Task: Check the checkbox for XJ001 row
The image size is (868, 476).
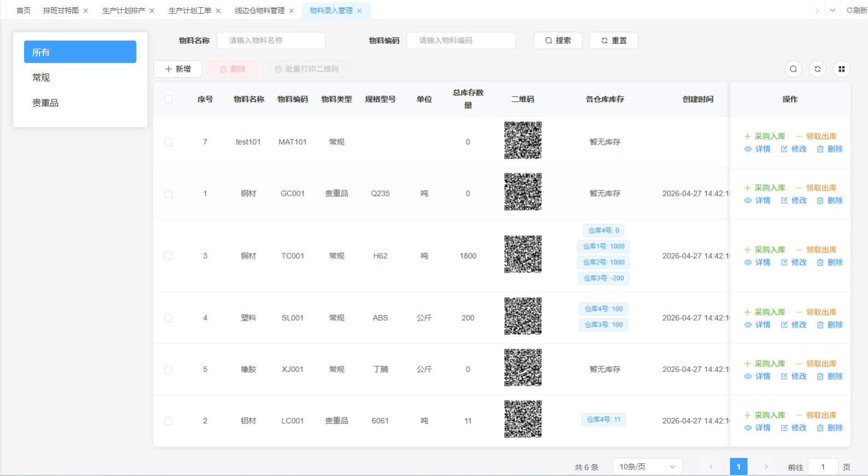Action: [168, 369]
